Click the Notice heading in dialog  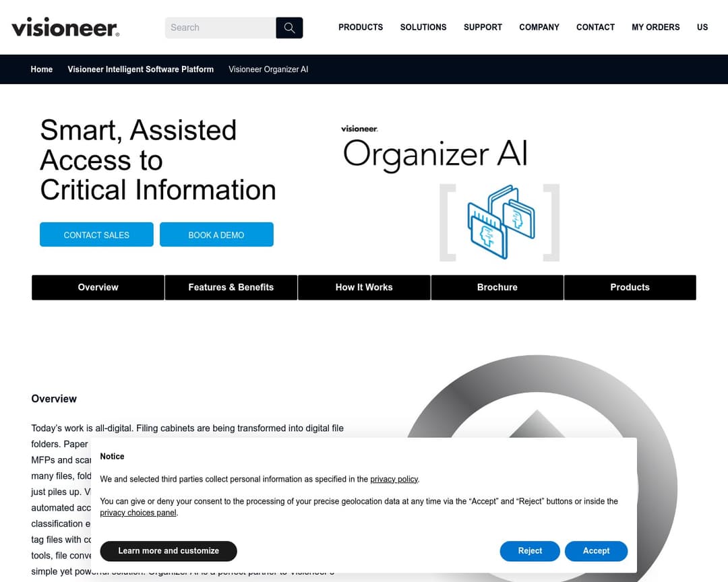point(112,456)
